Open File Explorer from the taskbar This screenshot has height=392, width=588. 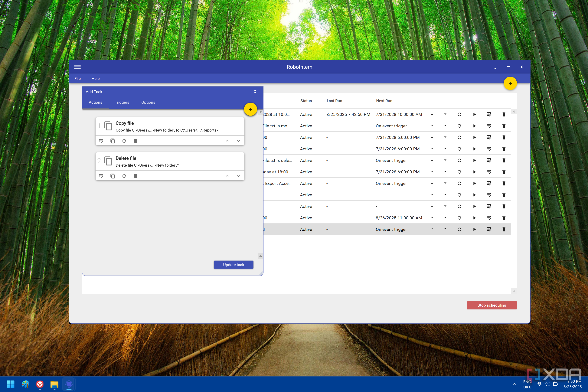click(54, 384)
